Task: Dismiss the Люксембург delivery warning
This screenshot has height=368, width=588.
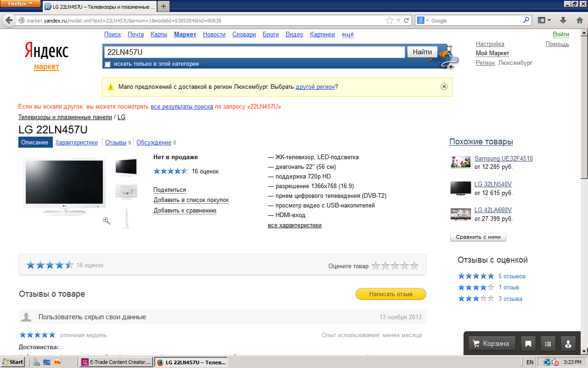Action: (x=444, y=86)
